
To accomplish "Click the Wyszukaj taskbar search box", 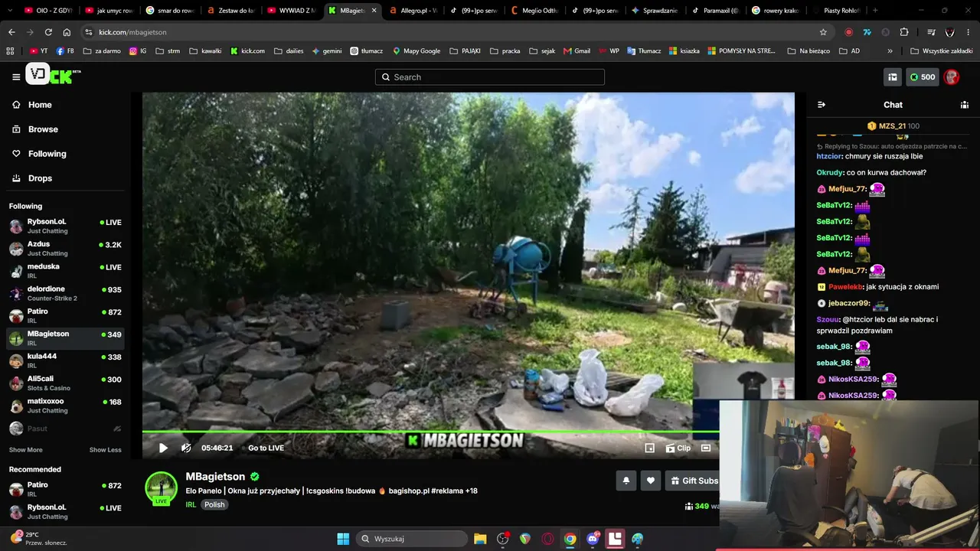I will pyautogui.click(x=412, y=539).
